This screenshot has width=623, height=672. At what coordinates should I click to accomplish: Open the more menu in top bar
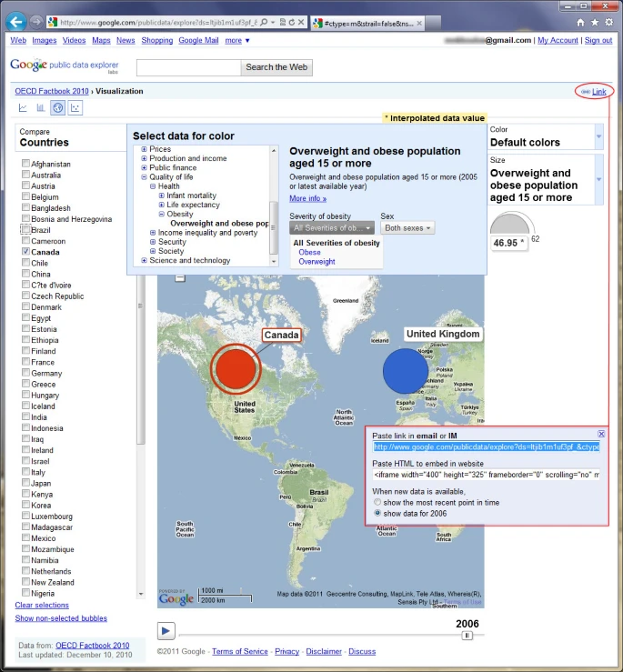pos(237,40)
